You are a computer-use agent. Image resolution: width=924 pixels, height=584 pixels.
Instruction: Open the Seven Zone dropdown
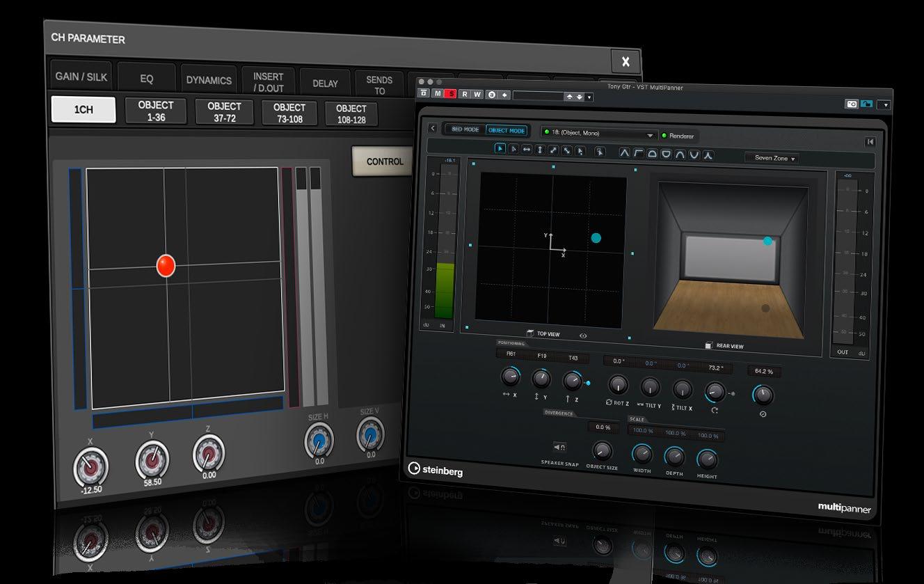click(771, 158)
